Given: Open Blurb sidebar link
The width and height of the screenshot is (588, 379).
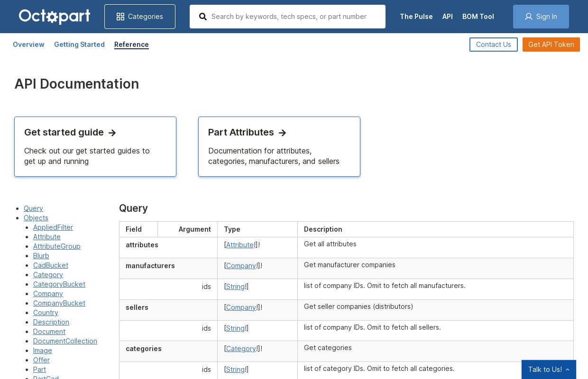Looking at the screenshot, I should coord(41,256).
